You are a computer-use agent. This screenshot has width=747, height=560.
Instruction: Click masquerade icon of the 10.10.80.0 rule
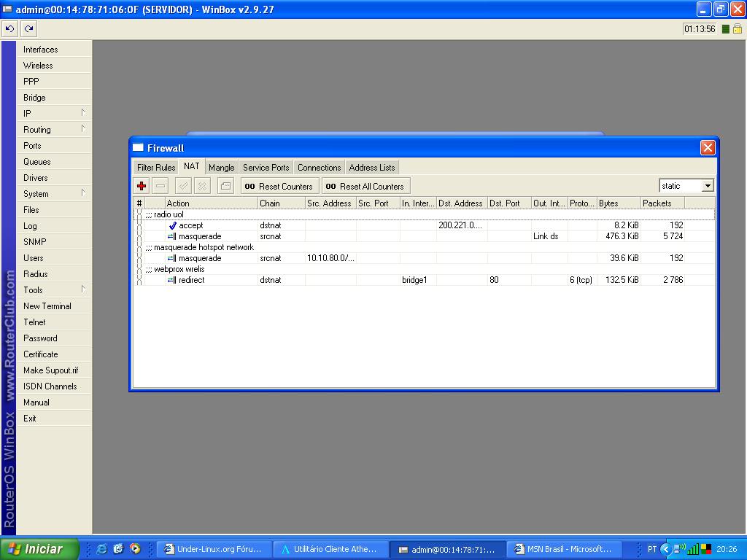(172, 259)
